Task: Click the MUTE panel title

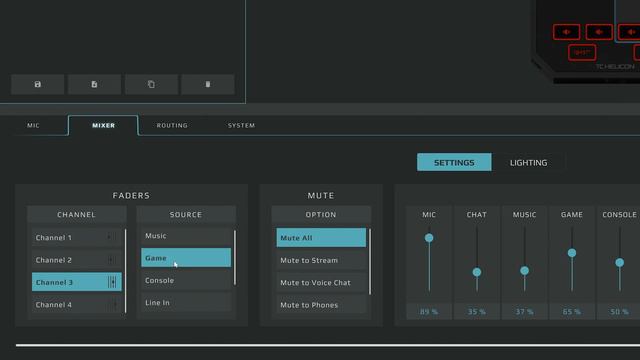Action: pyautogui.click(x=321, y=196)
